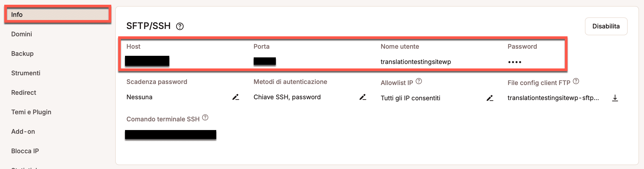
Task: Open Temi e Plugin settings
Action: 31,112
